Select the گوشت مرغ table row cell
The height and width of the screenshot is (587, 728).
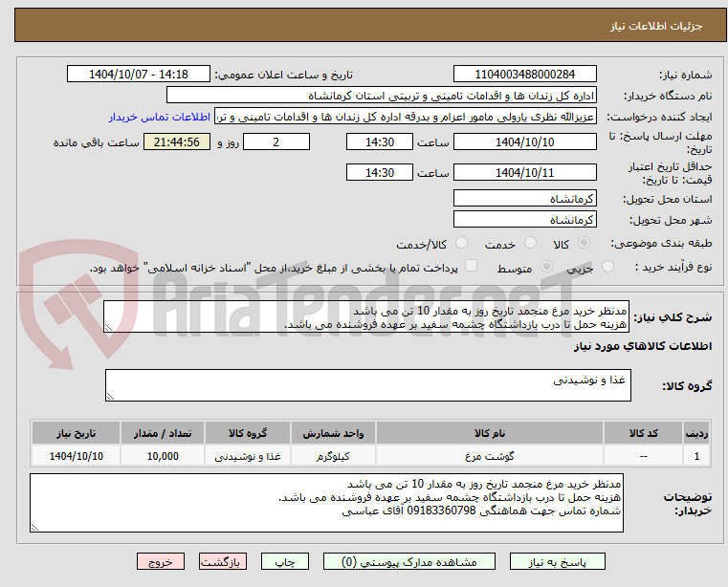pos(490,456)
